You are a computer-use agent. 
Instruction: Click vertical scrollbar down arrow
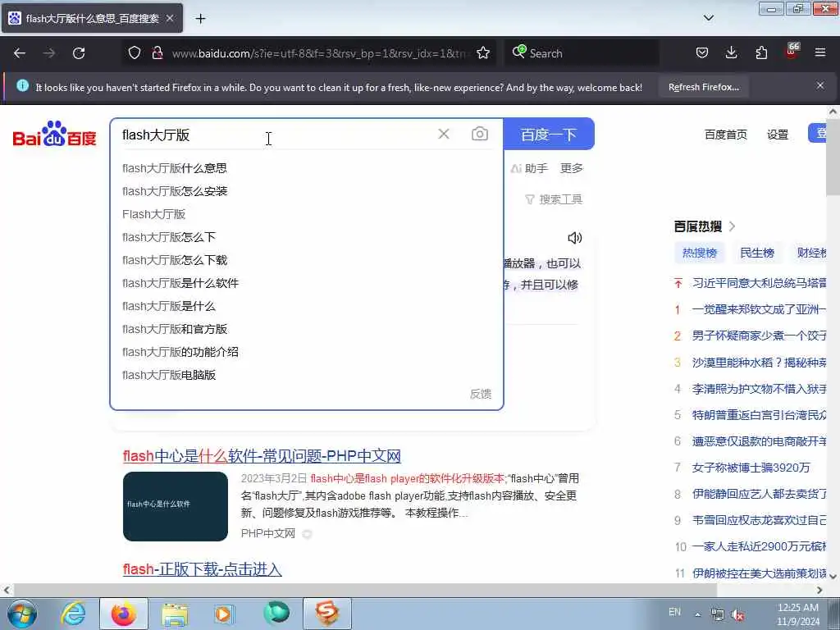[x=833, y=576]
